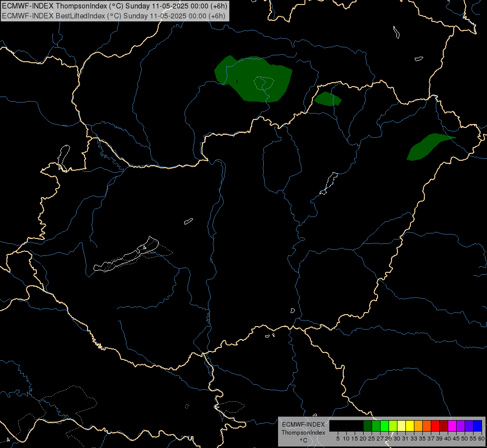Click the ECMWF-INDEX label in the legend
This screenshot has height=448, width=487.
(303, 425)
